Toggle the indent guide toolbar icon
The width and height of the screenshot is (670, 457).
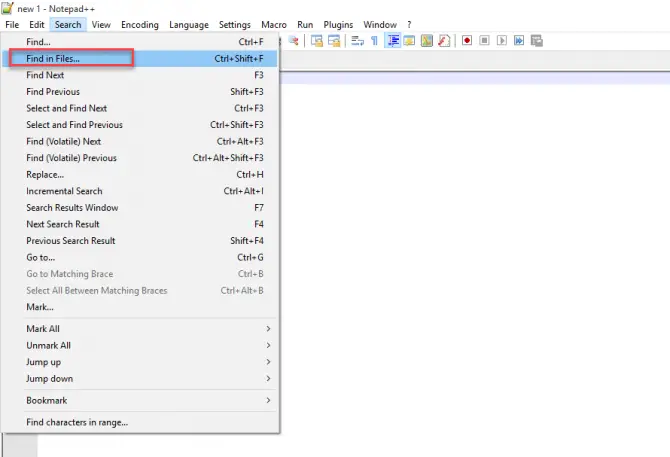click(393, 41)
